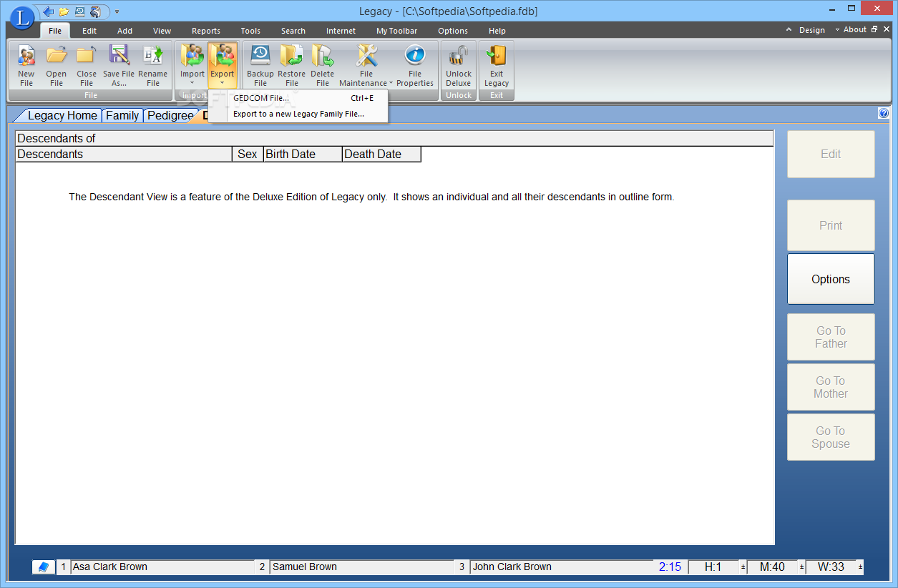Click the open folder icon in quick access toolbar

pos(64,11)
